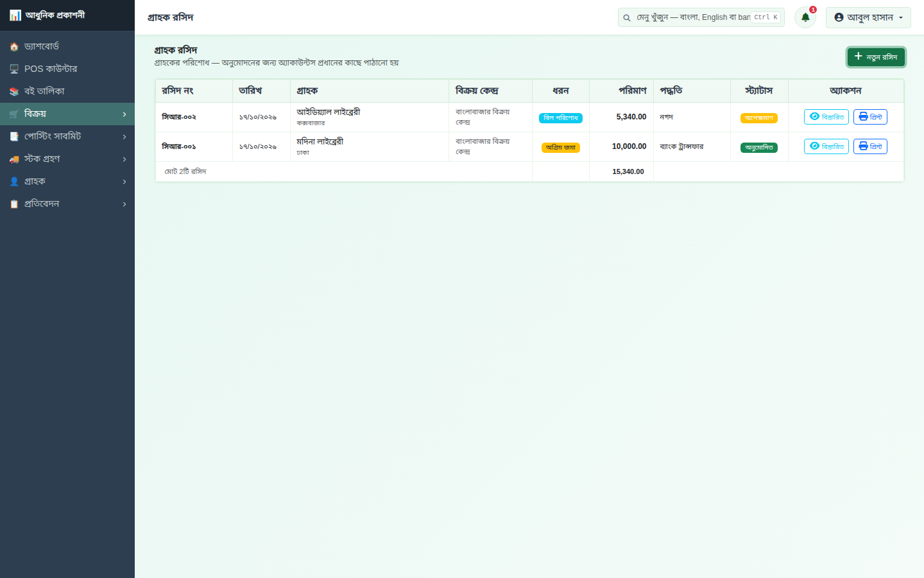Open ড্যাশবোর্ড home icon in sidebar

[x=14, y=47]
